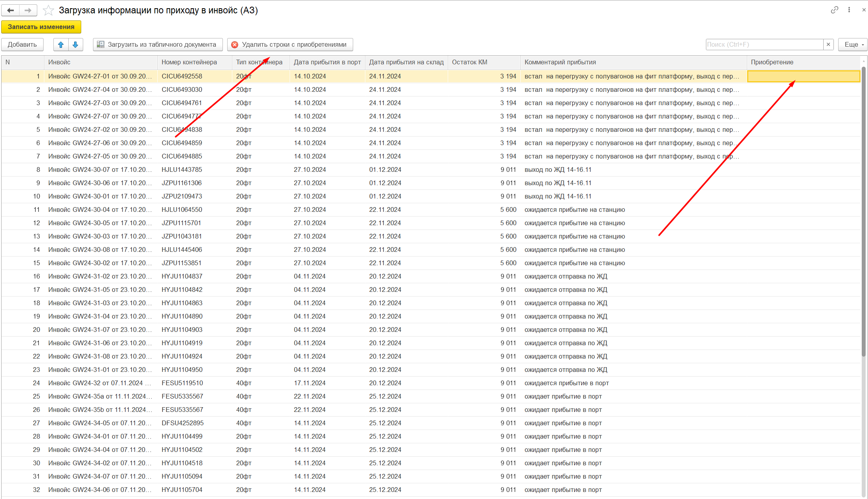Sort by the Инвойс column header
868x499 pixels.
tap(100, 62)
